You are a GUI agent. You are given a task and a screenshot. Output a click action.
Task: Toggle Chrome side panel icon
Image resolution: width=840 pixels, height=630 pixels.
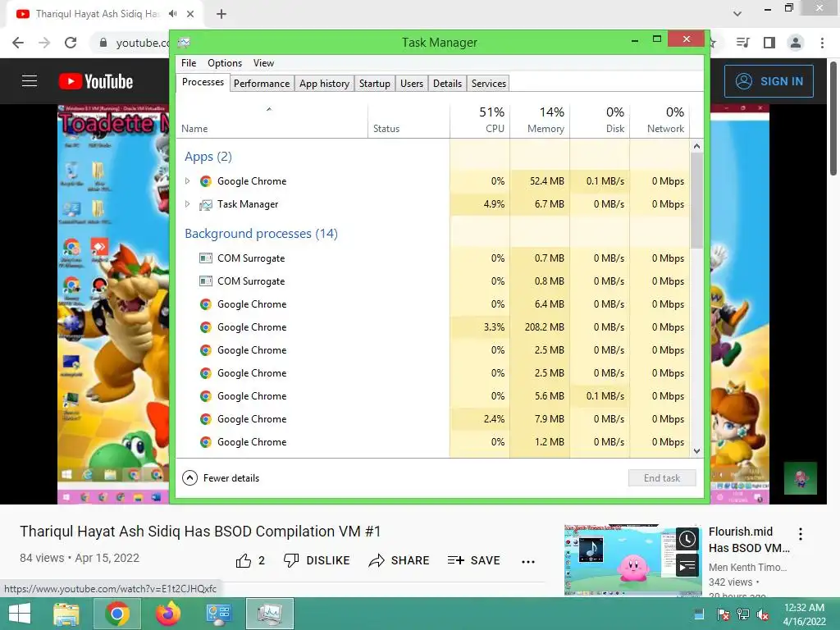(x=769, y=43)
